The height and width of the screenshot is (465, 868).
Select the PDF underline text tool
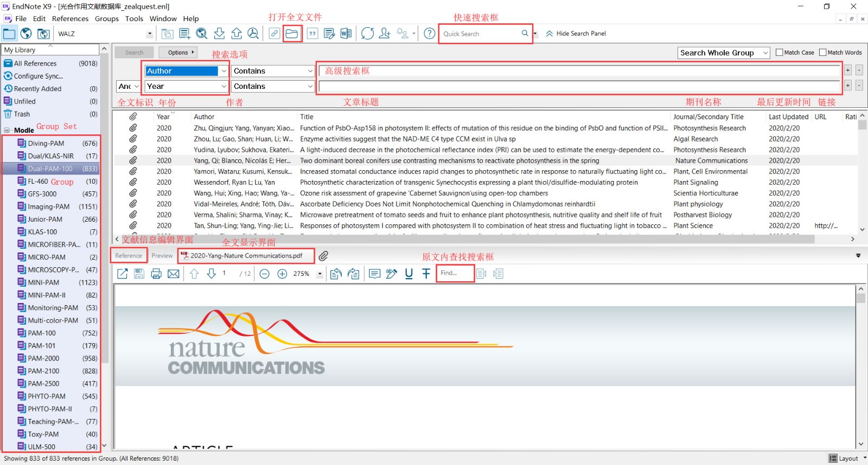click(409, 274)
